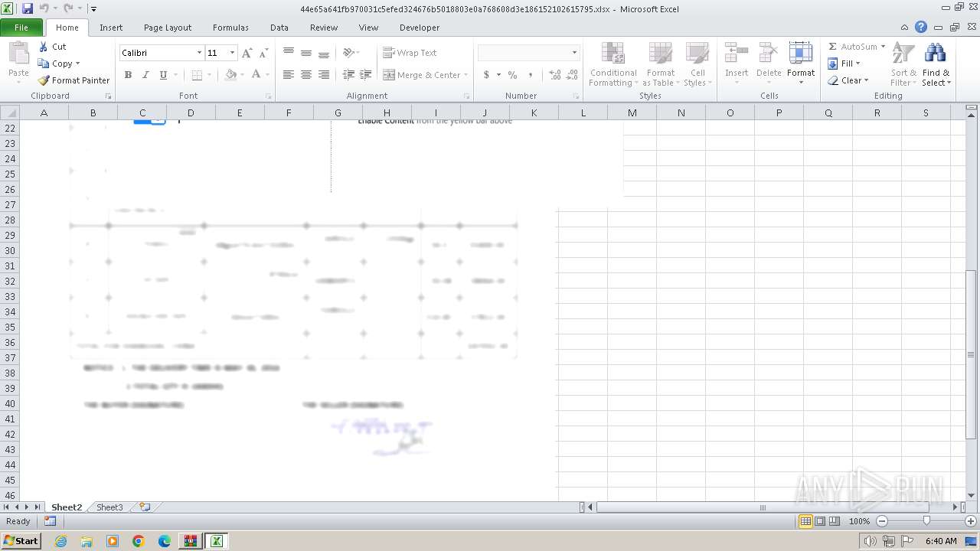Decrease font size with Shrink Font
Image resolution: width=980 pixels, height=551 pixels.
tap(263, 53)
